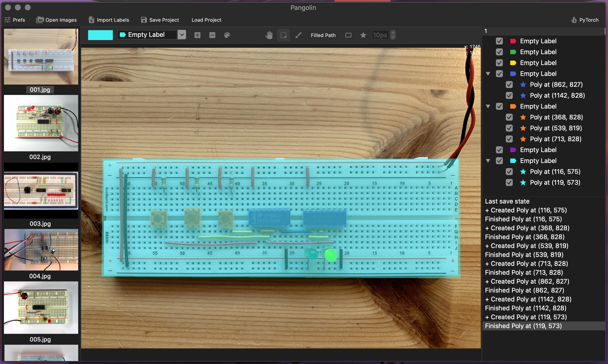The width and height of the screenshot is (608, 364).
Task: Uncheck the red Empty Label checkbox
Action: click(x=499, y=41)
